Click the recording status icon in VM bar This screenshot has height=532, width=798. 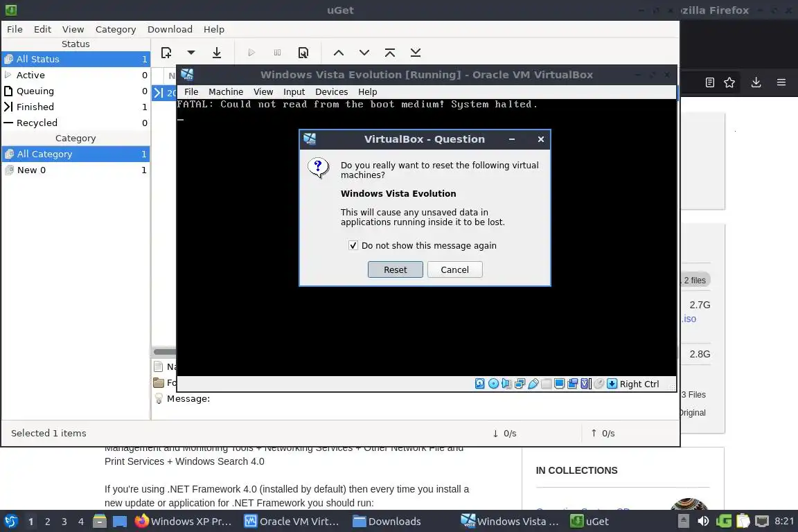[573, 384]
